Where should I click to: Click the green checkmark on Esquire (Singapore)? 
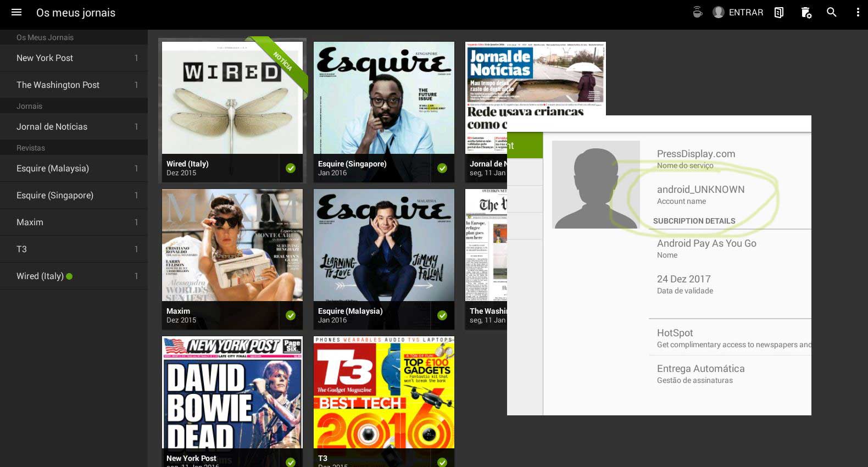(442, 168)
